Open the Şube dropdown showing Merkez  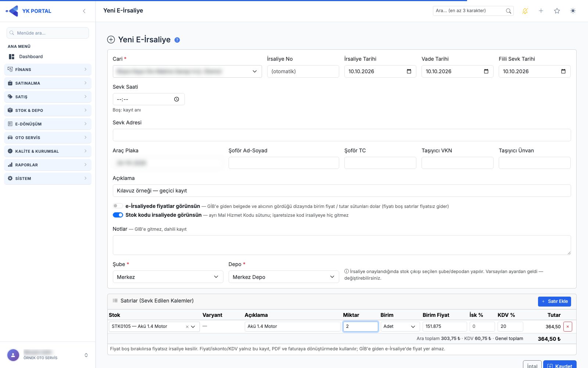pyautogui.click(x=168, y=277)
